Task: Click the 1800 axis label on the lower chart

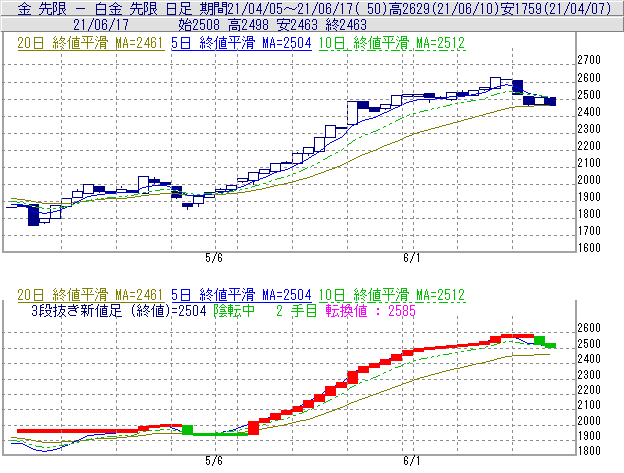Action: (589, 451)
